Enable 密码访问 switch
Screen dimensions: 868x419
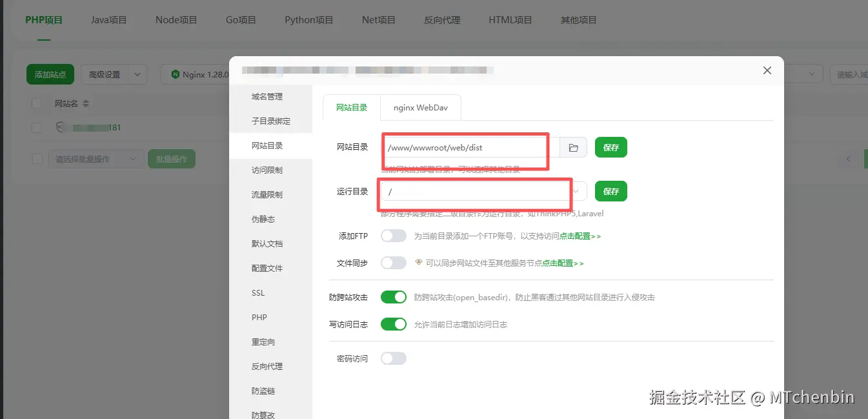[x=393, y=358]
